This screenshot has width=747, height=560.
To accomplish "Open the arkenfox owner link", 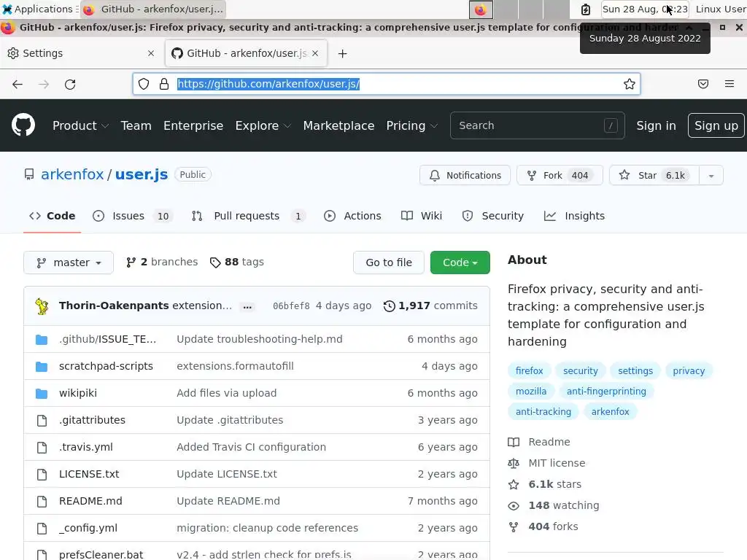I will [72, 174].
